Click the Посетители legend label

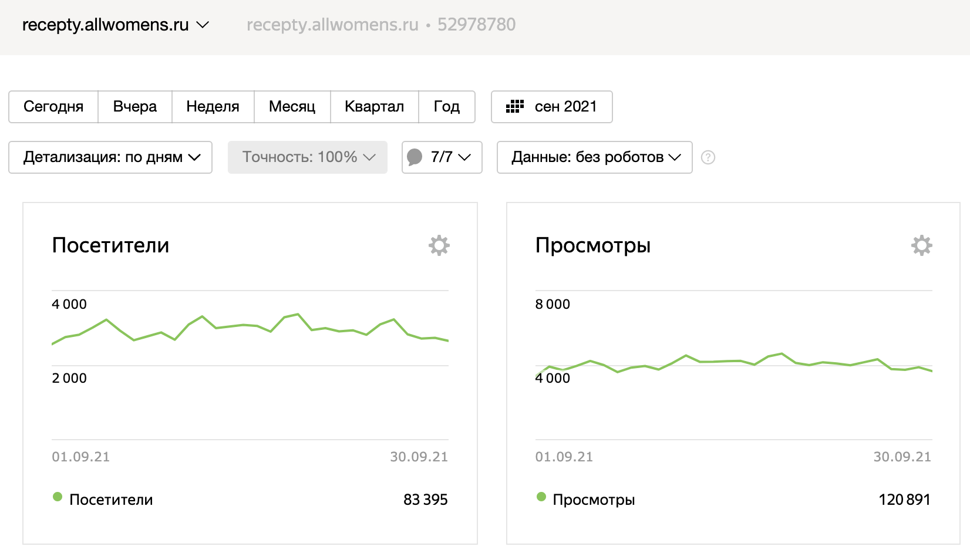111,500
